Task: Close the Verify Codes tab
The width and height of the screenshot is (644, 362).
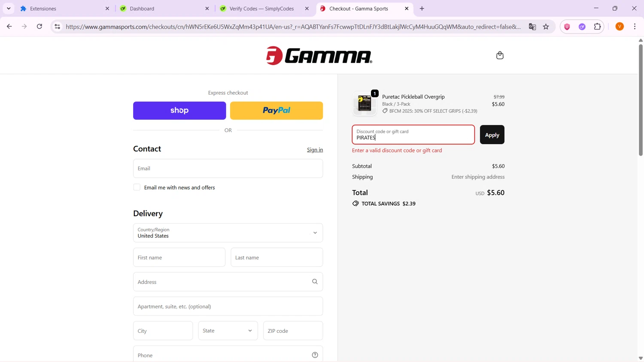Action: coord(307,9)
